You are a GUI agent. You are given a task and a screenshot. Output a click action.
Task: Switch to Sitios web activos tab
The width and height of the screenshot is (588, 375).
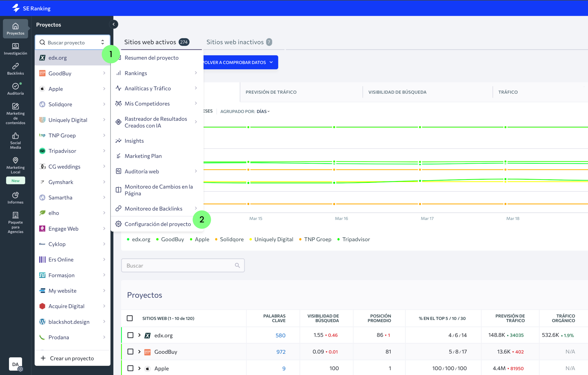tap(157, 42)
